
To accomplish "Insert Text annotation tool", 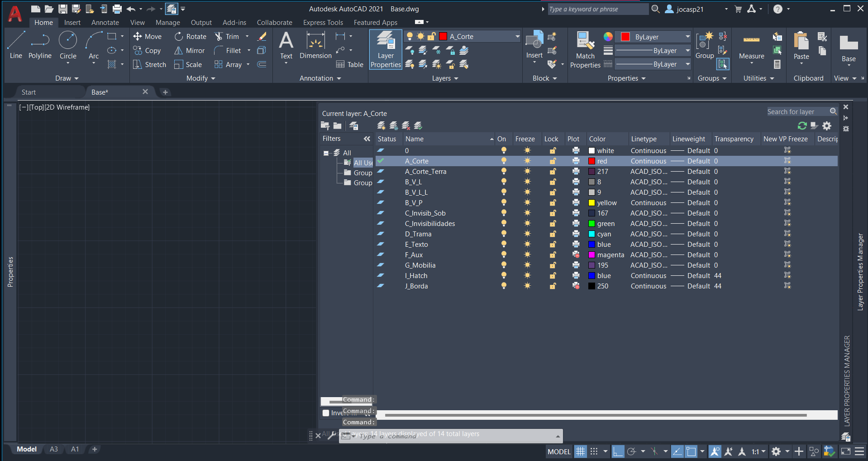I will (286, 45).
